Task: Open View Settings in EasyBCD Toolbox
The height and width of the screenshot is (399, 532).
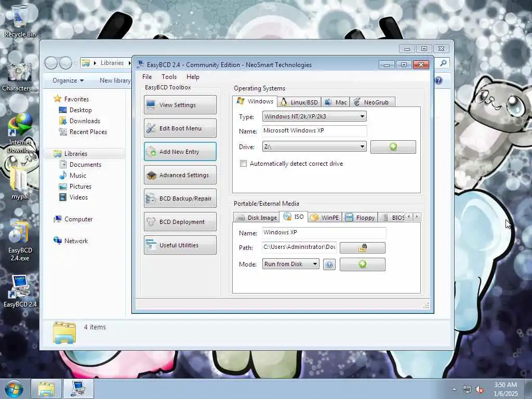Action: [x=180, y=104]
